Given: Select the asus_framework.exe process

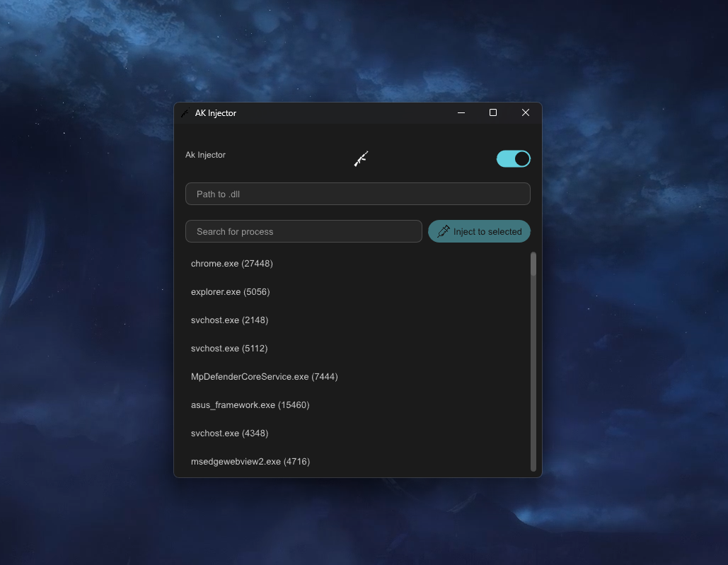Looking at the screenshot, I should point(250,404).
